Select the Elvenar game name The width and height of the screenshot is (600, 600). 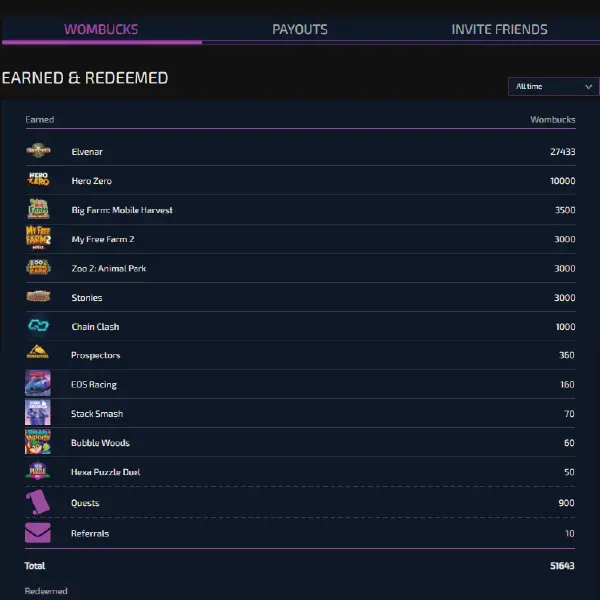87,152
